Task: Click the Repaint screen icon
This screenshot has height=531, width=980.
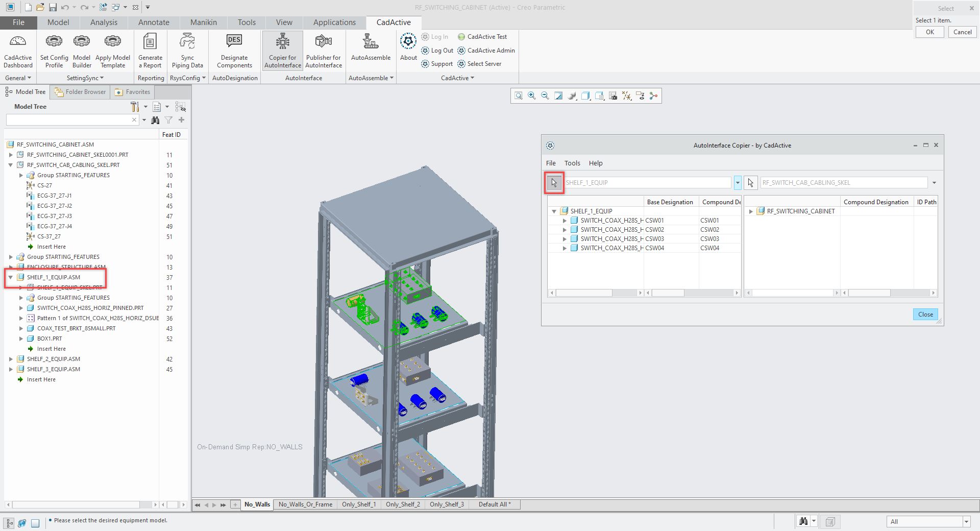Action: tap(558, 96)
